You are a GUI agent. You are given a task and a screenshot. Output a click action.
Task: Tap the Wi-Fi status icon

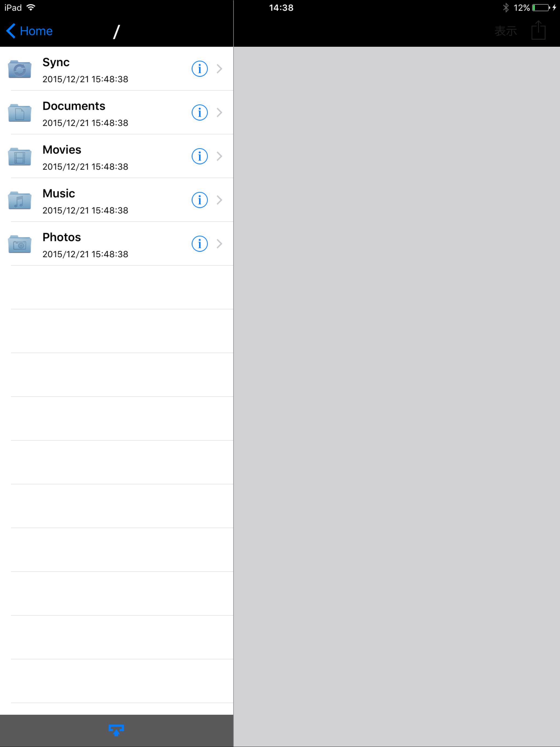pyautogui.click(x=31, y=7)
